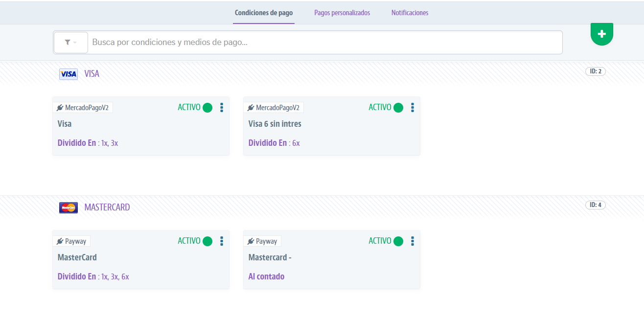Open the three-dot menu on Visa 6 sin intres

point(413,108)
